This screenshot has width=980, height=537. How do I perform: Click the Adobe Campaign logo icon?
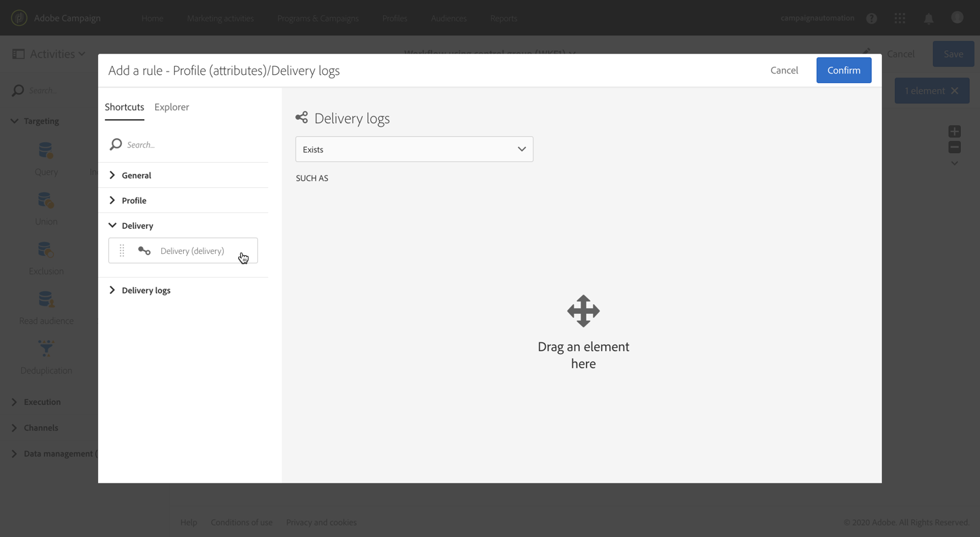[19, 18]
